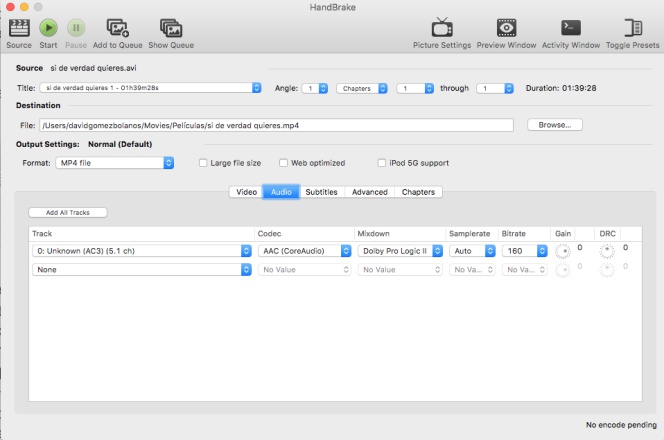Open the Angle dropdown
Screen dimensions: 664x440
(315, 88)
